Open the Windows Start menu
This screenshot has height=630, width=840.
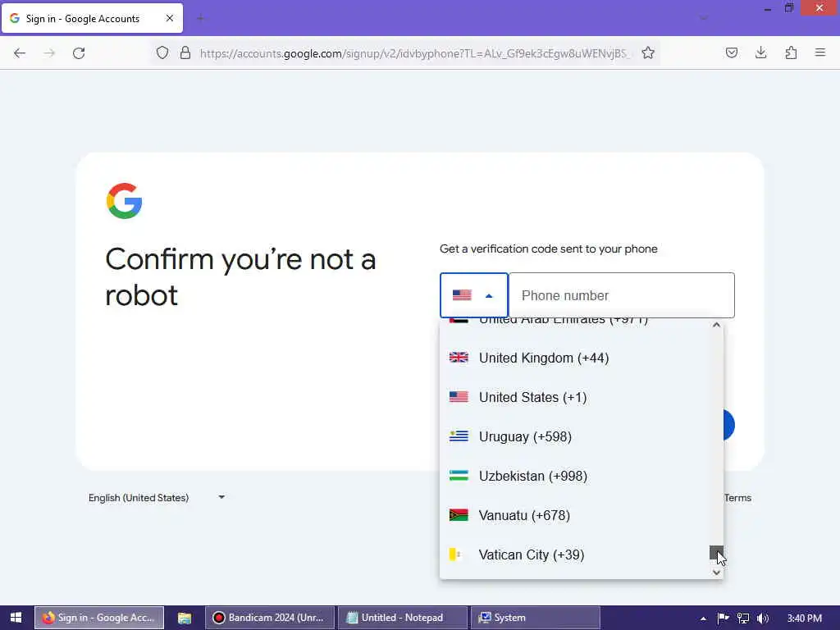point(16,618)
